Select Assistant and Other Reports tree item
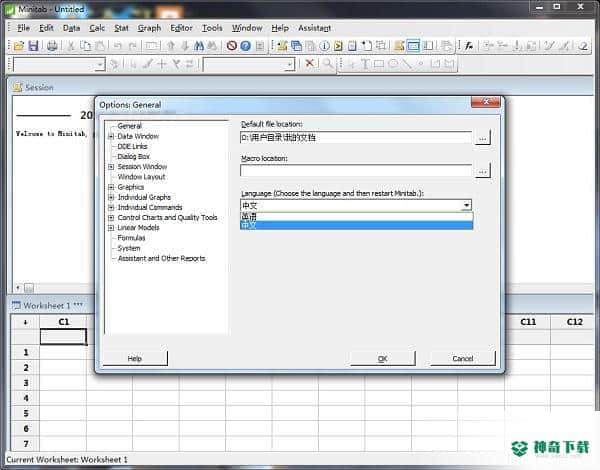Image resolution: width=600 pixels, height=470 pixels. click(161, 258)
